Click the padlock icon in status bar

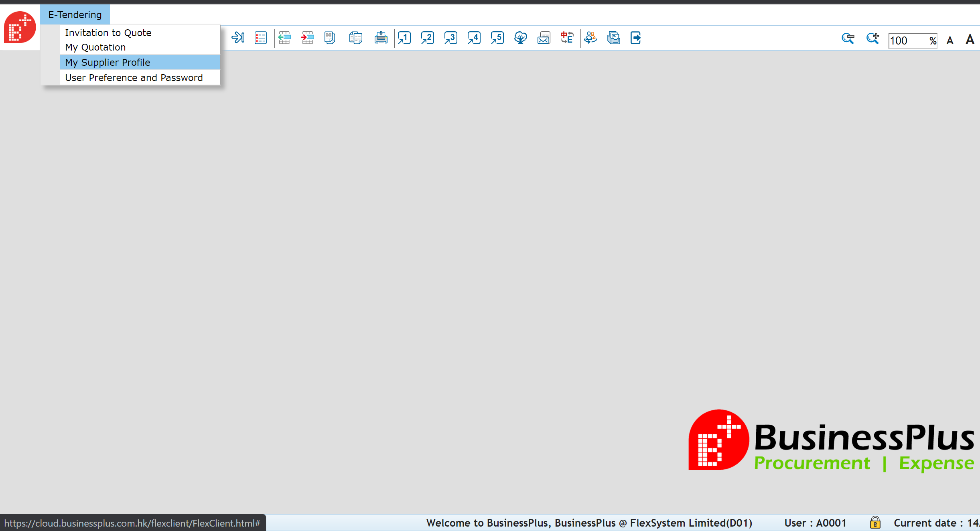click(x=875, y=522)
